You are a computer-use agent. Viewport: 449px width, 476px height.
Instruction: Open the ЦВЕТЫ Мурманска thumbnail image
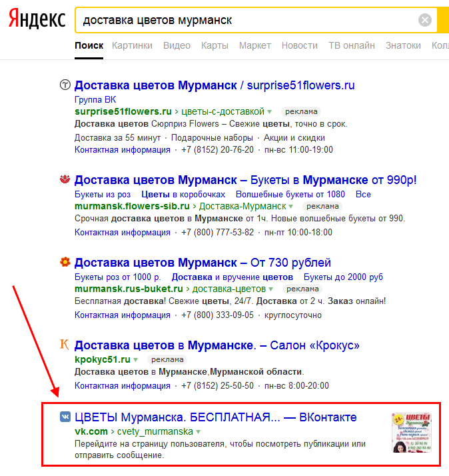click(412, 433)
